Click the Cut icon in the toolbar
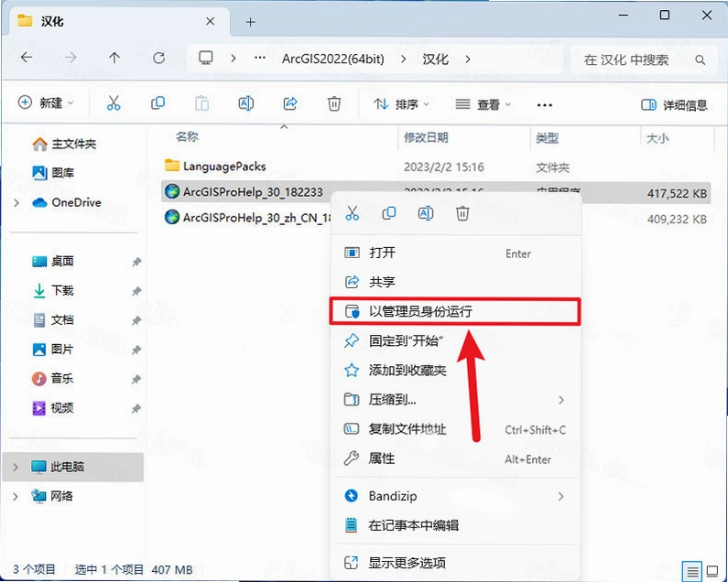The width and height of the screenshot is (728, 582). (114, 103)
